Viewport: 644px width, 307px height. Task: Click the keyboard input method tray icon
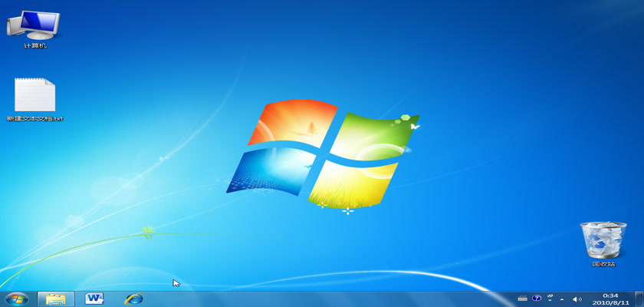(x=522, y=299)
